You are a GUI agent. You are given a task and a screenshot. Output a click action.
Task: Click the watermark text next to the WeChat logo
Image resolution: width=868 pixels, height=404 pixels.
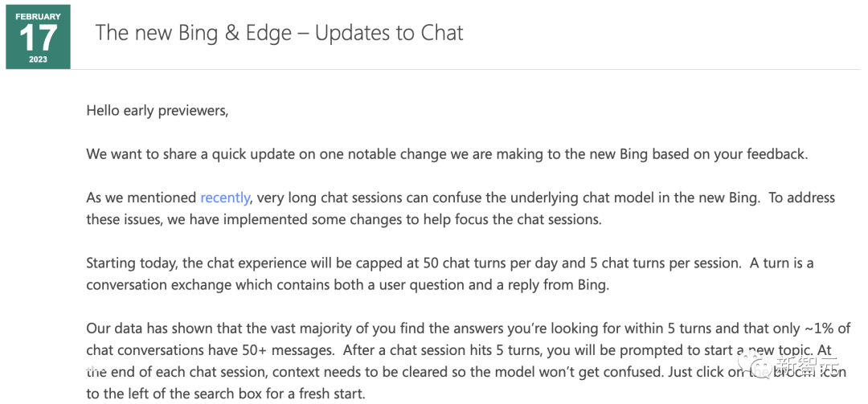coord(807,365)
